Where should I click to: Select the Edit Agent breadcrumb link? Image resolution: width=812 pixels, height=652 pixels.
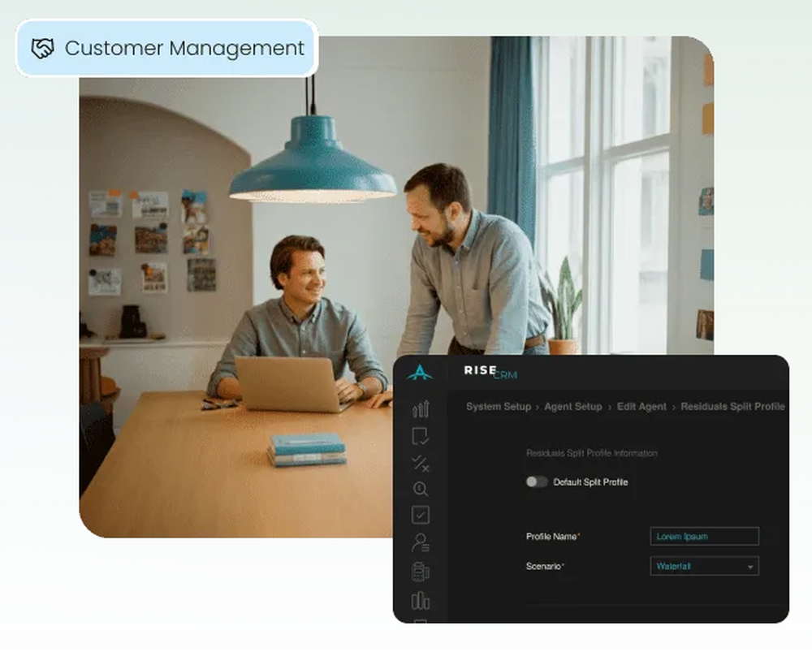pos(641,406)
